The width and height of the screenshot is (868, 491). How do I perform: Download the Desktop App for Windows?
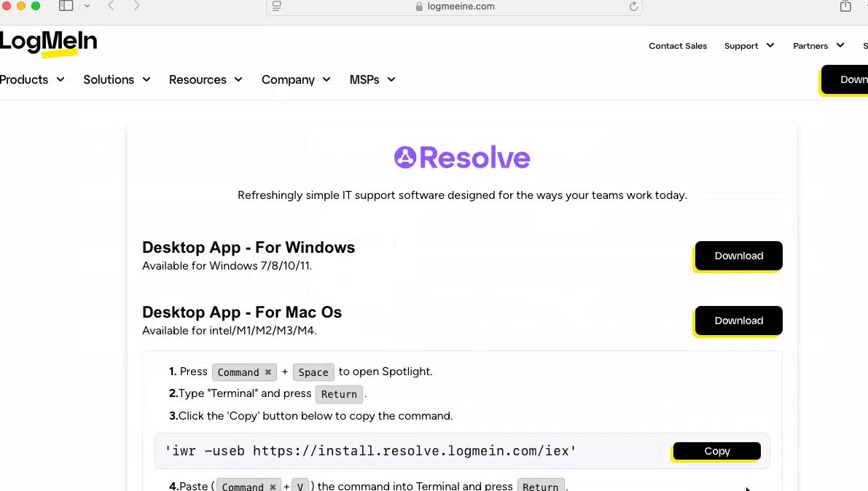click(x=738, y=256)
